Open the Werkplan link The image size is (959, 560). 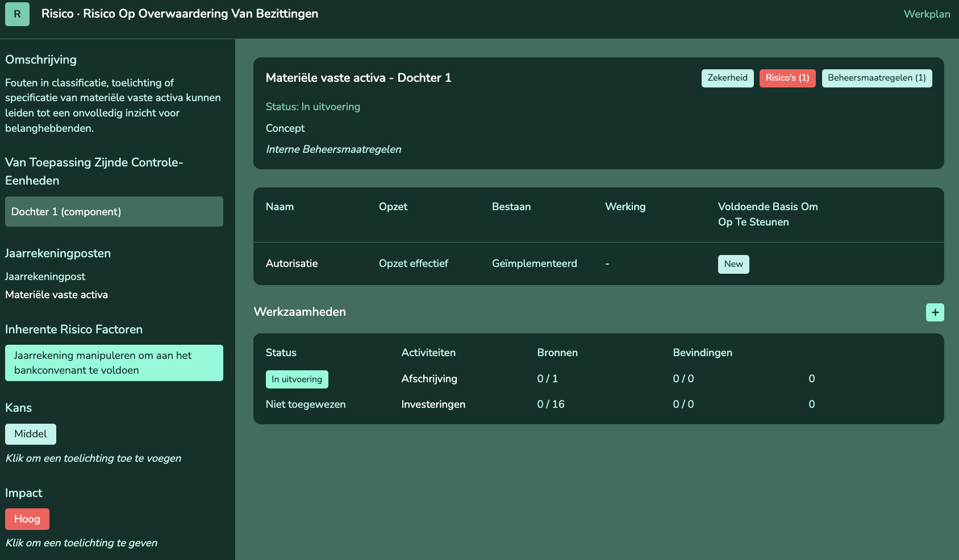[x=927, y=14]
